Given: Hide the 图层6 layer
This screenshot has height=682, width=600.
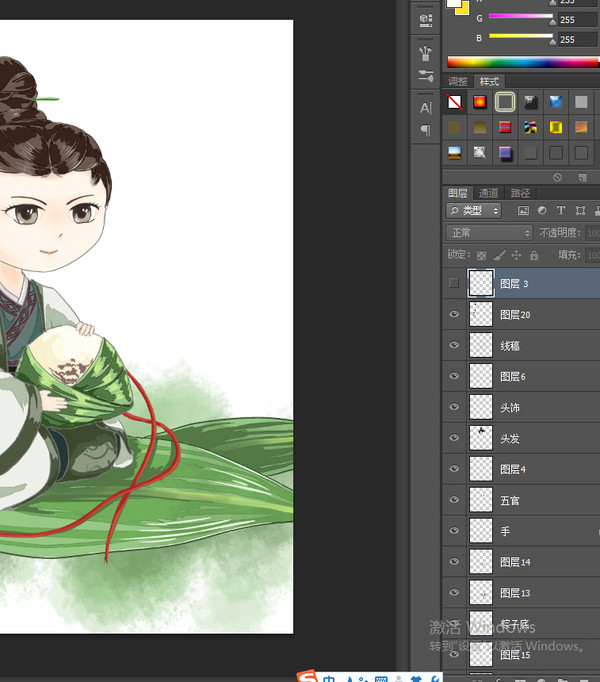Looking at the screenshot, I should (x=454, y=376).
